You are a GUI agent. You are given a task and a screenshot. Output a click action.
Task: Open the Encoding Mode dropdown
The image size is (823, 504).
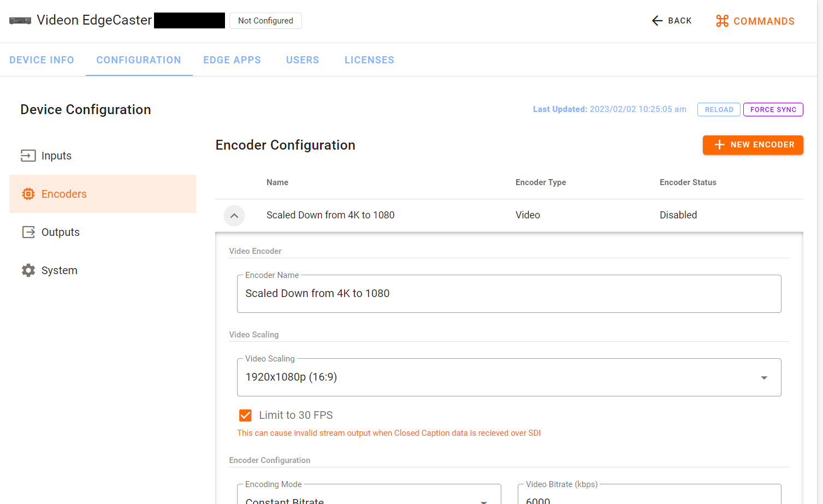[x=369, y=494]
